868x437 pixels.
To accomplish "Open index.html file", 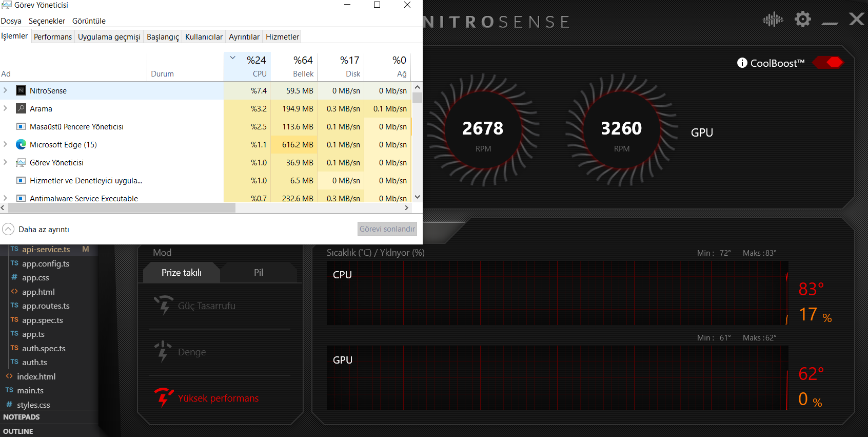I will [x=36, y=376].
